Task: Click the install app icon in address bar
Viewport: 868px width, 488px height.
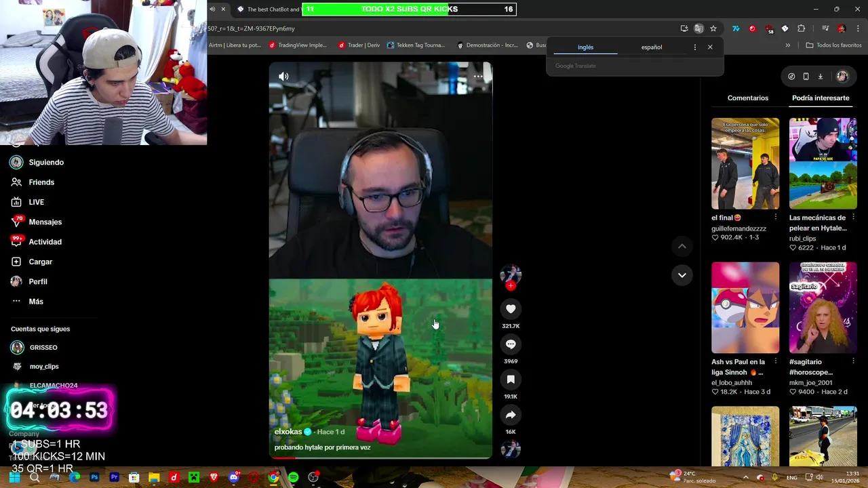Action: (684, 28)
